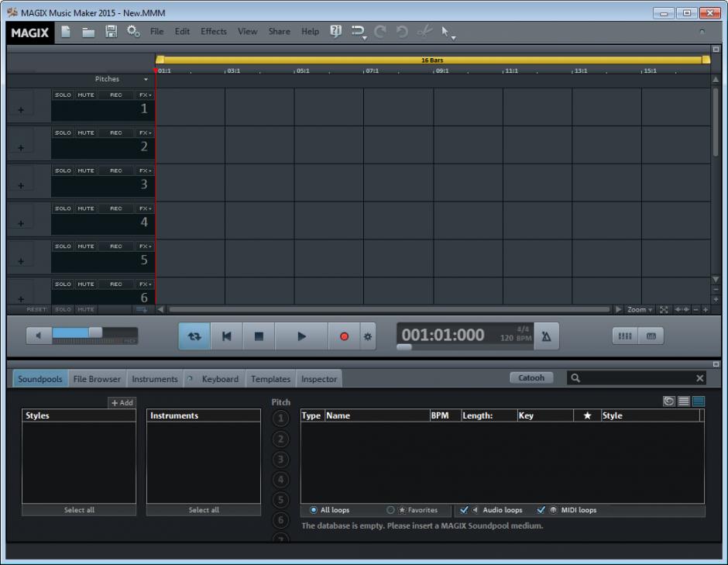Select the Favorites radio button

coord(390,510)
